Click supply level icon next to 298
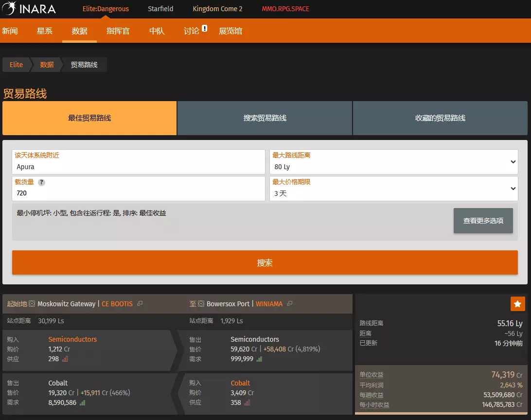 click(x=65, y=359)
